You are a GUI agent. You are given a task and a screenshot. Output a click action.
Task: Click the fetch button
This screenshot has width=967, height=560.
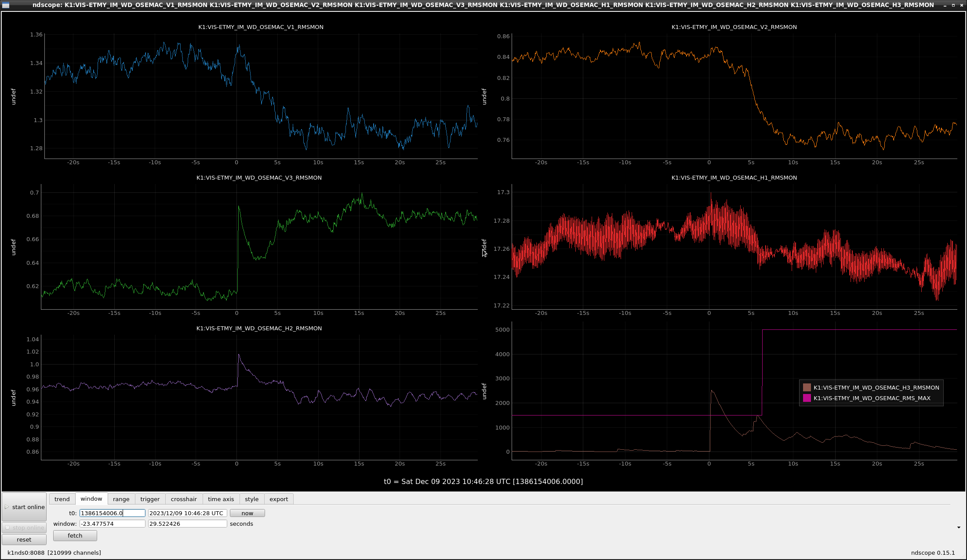tap(75, 535)
